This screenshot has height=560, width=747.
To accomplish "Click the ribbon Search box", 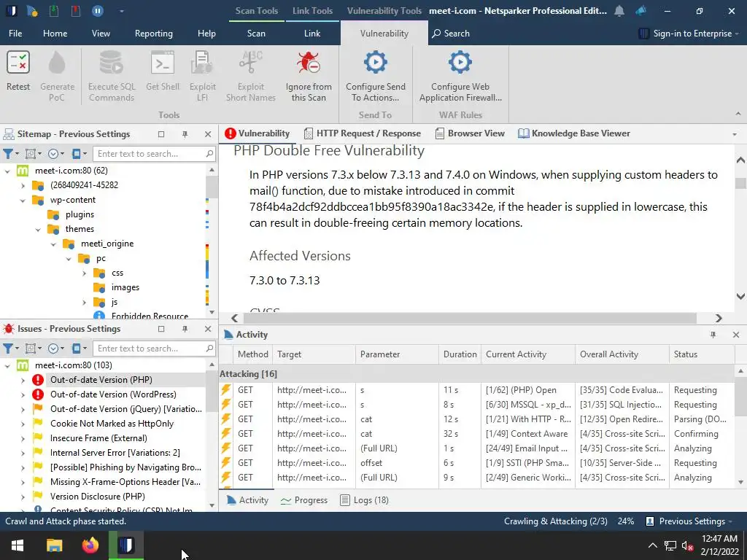I will coord(451,34).
